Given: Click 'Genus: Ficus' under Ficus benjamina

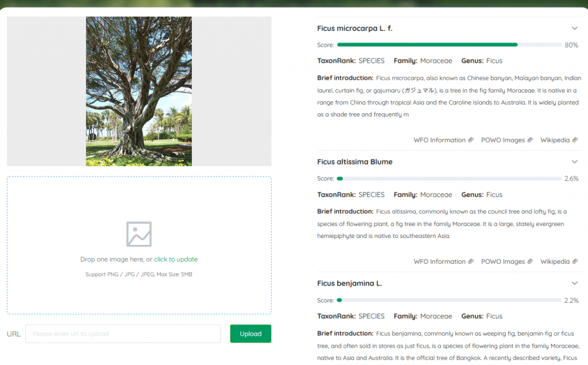Looking at the screenshot, I should (x=482, y=316).
